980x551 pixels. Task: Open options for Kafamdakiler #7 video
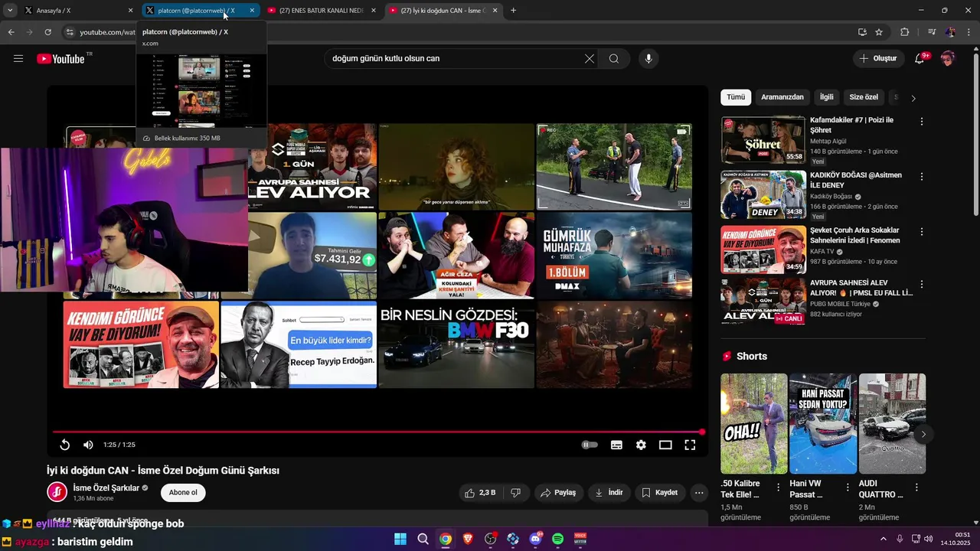click(922, 122)
